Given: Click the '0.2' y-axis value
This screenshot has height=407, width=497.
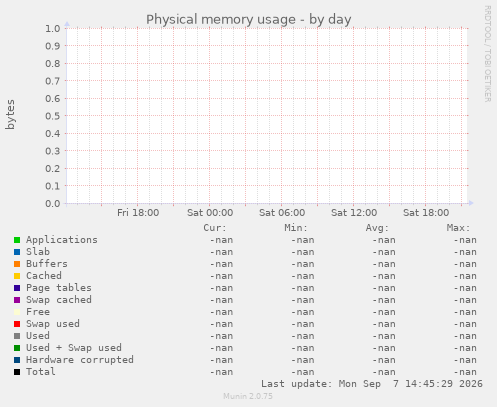Looking at the screenshot, I should [53, 169].
